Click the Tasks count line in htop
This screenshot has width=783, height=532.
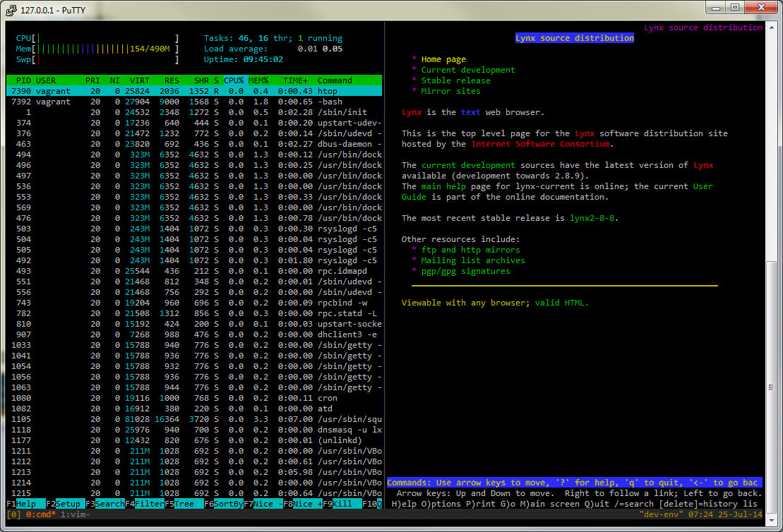click(273, 38)
